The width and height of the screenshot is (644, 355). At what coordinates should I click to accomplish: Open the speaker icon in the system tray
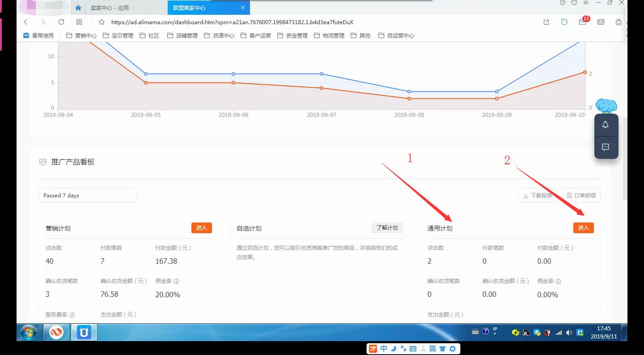coord(569,333)
